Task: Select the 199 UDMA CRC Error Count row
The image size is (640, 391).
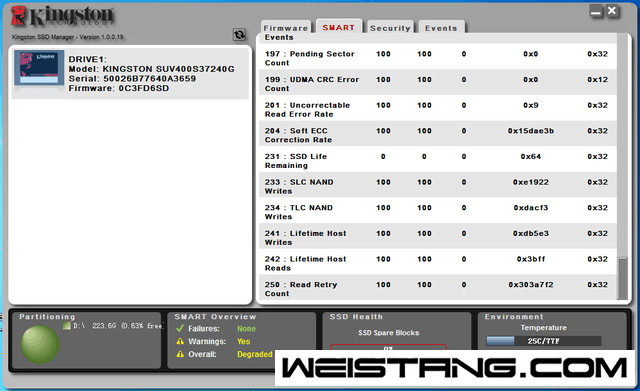Action: click(x=438, y=84)
